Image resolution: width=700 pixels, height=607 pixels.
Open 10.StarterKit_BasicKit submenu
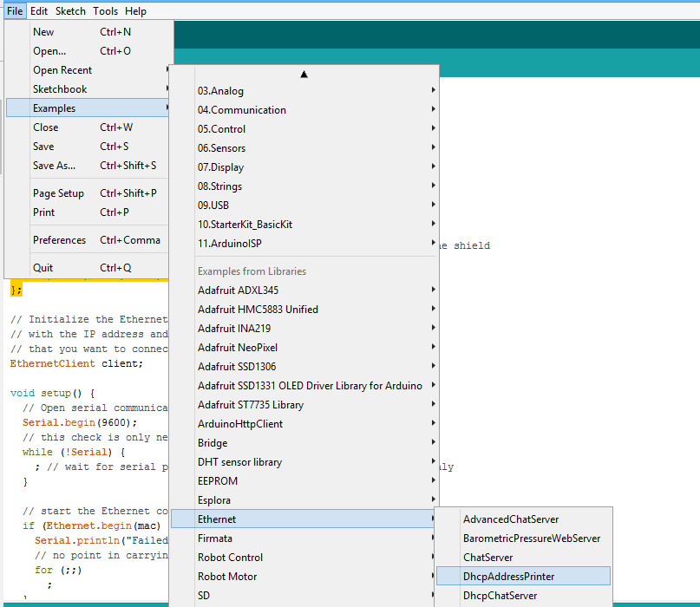304,225
